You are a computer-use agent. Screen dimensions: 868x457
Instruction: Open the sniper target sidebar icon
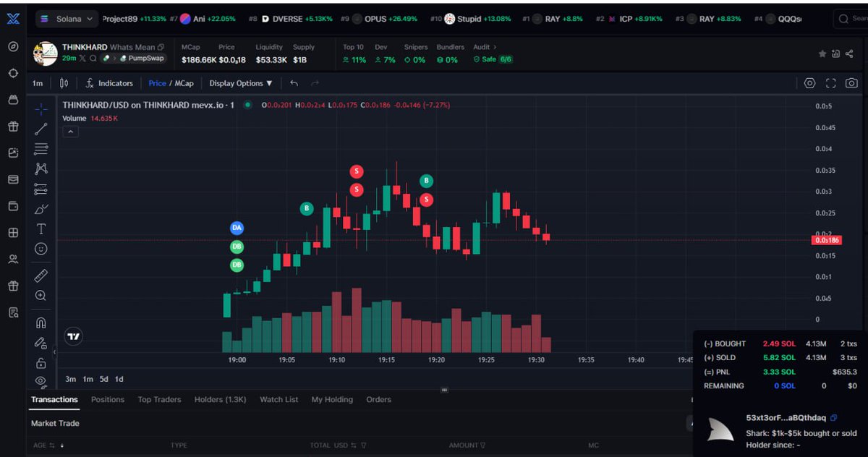[13, 73]
